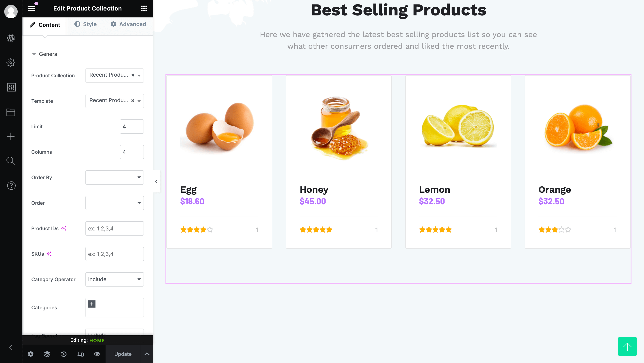Open the Navigator layers icon
Screen dimensions: 644x363
[x=47, y=354]
